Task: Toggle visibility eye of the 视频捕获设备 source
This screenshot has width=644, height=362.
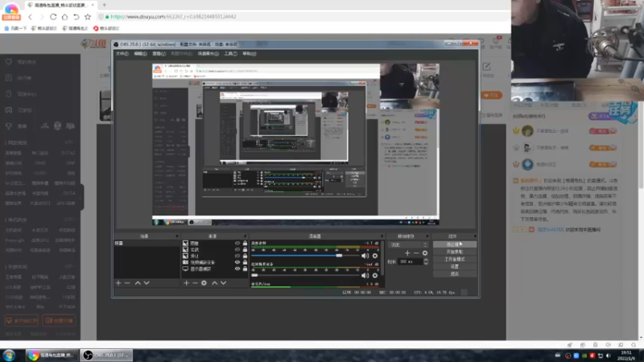Action: (237, 262)
